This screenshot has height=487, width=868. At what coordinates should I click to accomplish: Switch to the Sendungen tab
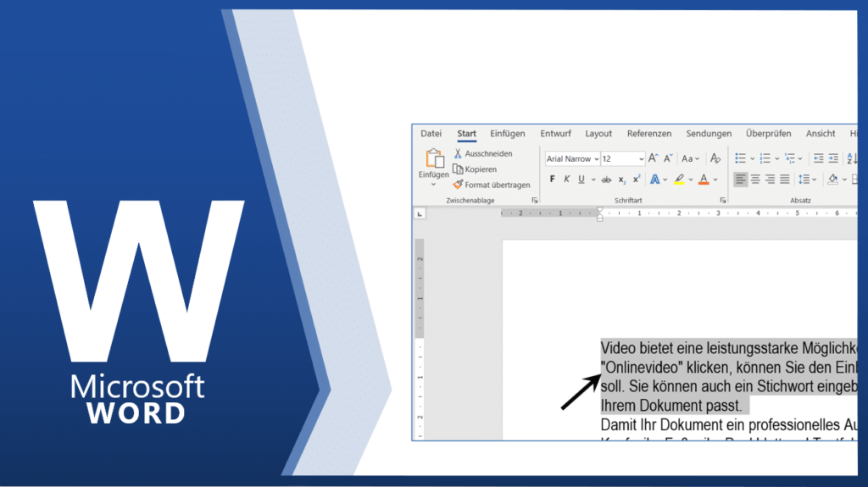[x=709, y=133]
